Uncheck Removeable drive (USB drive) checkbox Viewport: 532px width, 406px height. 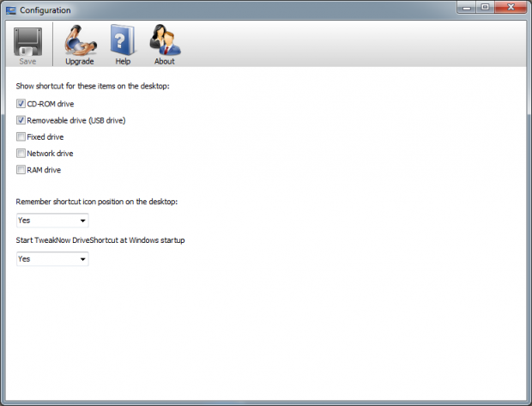click(21, 120)
